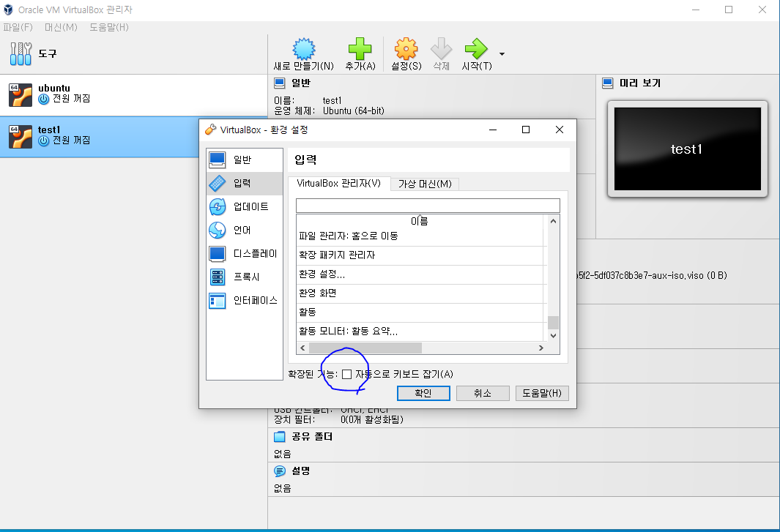The image size is (780, 532).
Task: Select '확장 패키지 관리자' shortcut row
Action: coord(420,255)
